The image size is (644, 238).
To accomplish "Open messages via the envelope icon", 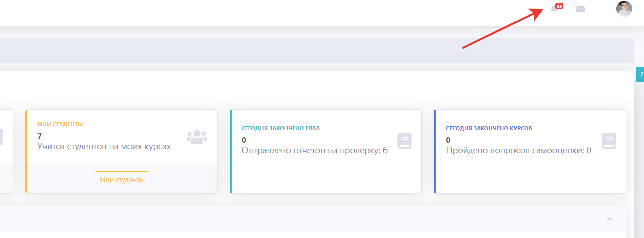I will click(581, 9).
